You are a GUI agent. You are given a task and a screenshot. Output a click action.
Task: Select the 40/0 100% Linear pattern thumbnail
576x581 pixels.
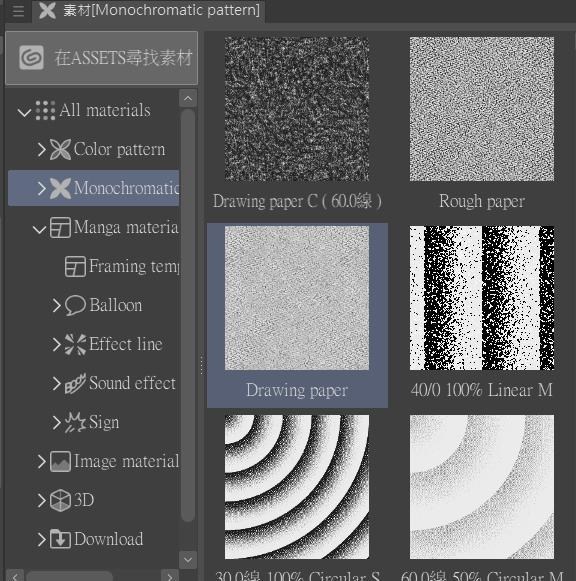pos(482,298)
